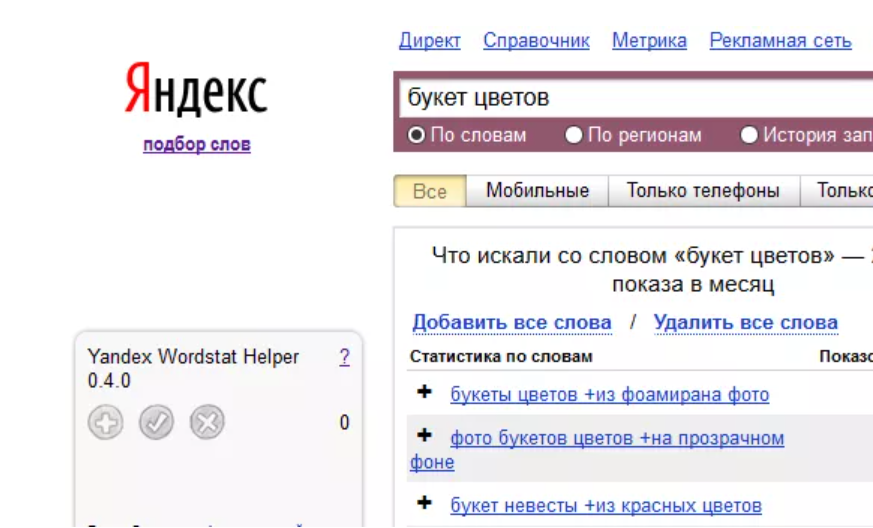Click the add (plus) icon in Wordstat Helper

[105, 422]
